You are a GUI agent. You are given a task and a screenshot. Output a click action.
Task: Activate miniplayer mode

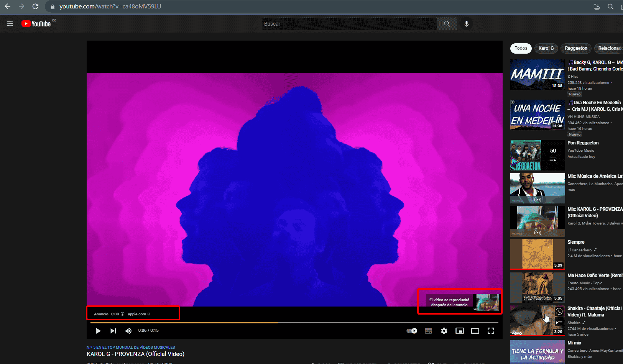tap(460, 331)
